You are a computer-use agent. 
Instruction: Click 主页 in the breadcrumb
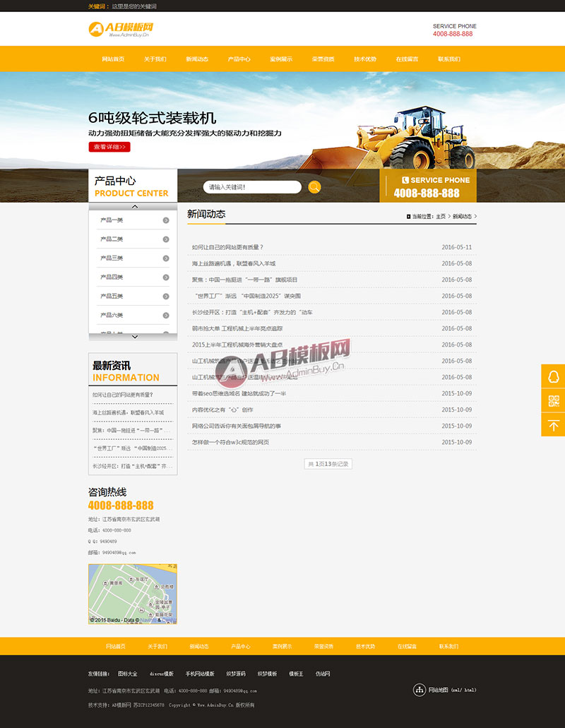click(441, 216)
